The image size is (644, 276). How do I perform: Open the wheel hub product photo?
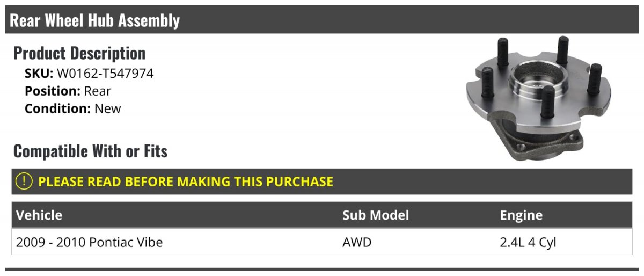point(539,99)
